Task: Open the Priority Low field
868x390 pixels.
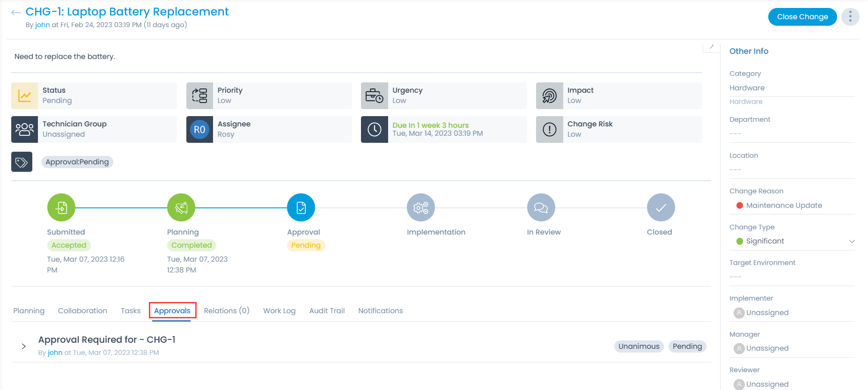Action: tap(269, 96)
